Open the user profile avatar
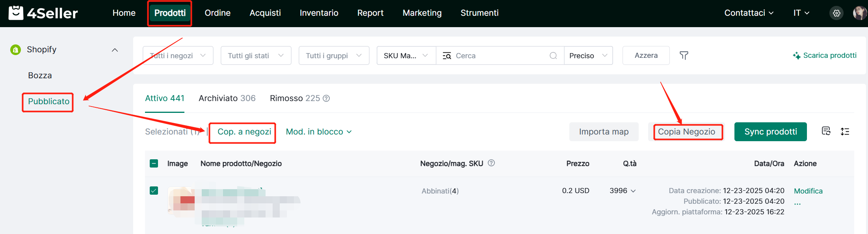This screenshot has height=234, width=868. coord(859,13)
